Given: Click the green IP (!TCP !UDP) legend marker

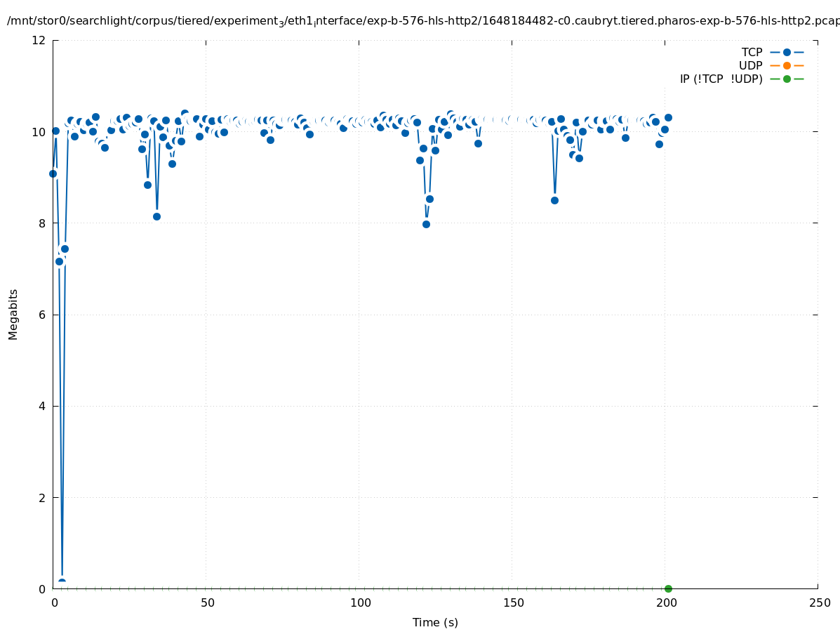Looking at the screenshot, I should click(x=787, y=79).
